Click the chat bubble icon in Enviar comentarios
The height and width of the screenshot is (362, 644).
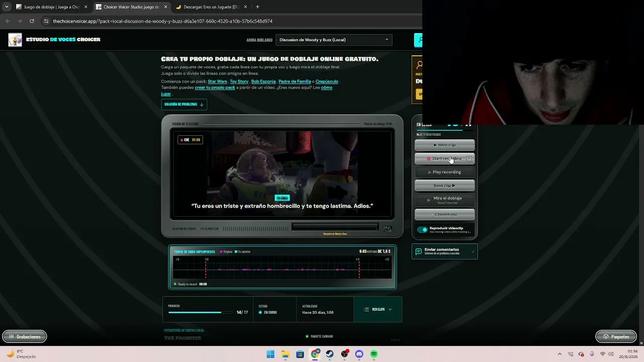(419, 251)
